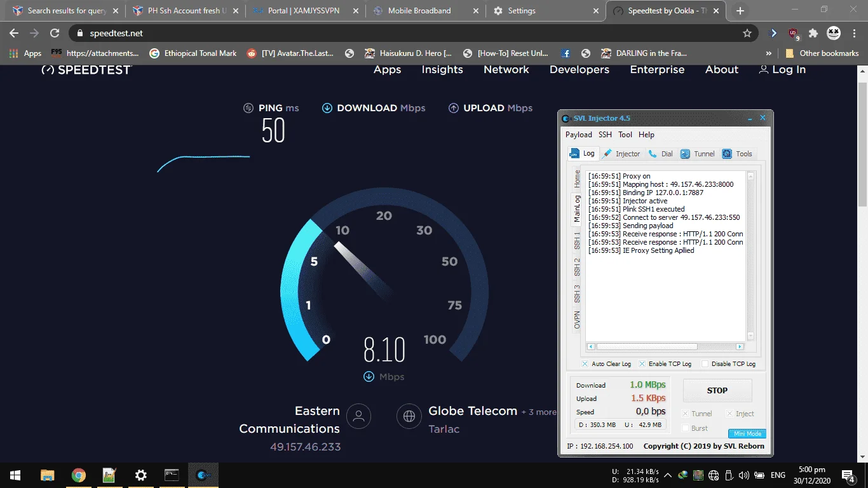The width and height of the screenshot is (868, 488).
Task: Open the volume control in system tray
Action: point(743,475)
